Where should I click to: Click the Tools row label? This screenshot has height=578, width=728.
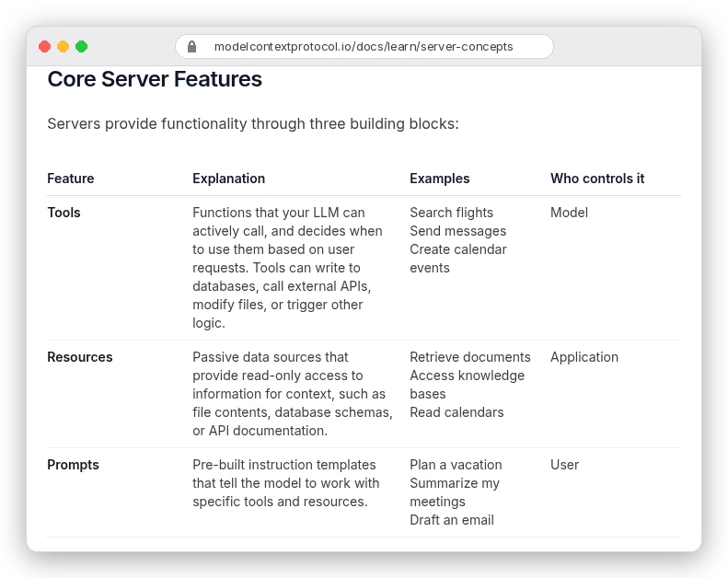64,213
